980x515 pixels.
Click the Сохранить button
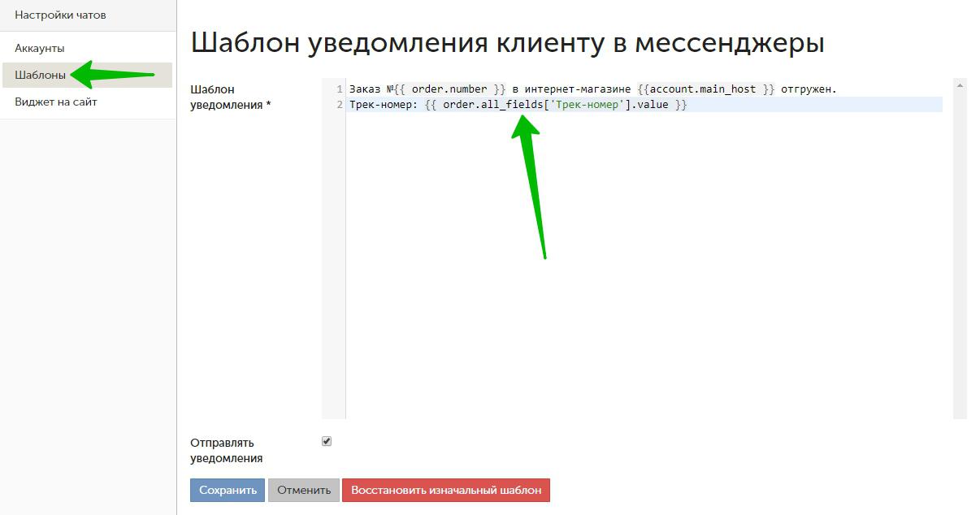(x=228, y=490)
